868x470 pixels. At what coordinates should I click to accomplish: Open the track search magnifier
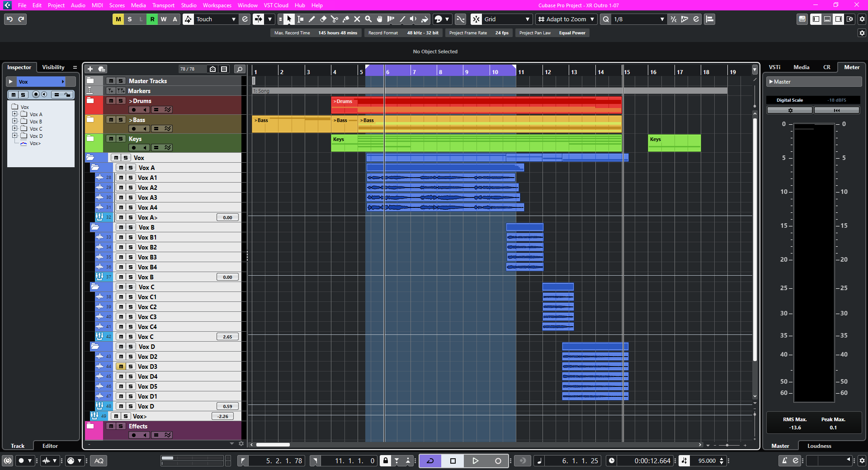pos(239,69)
